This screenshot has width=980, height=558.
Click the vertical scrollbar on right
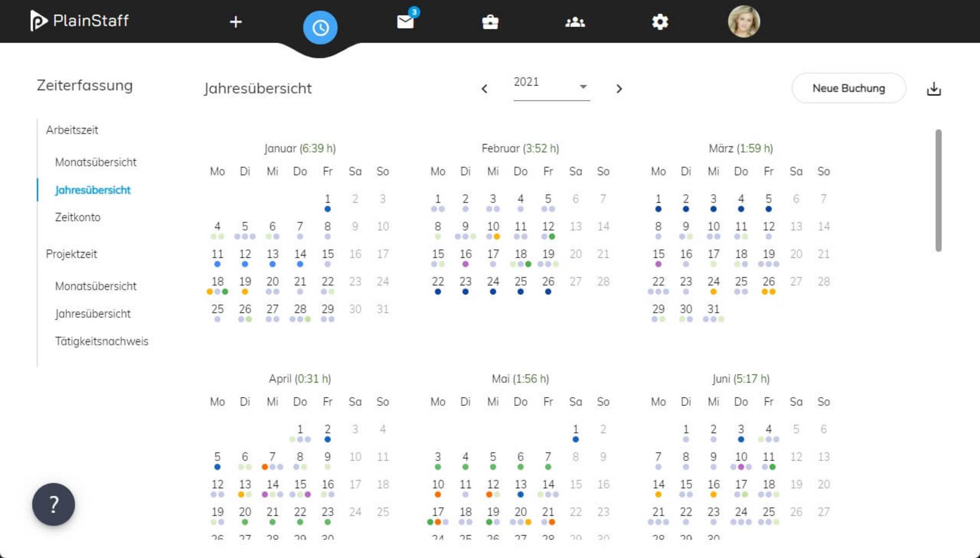tap(938, 191)
